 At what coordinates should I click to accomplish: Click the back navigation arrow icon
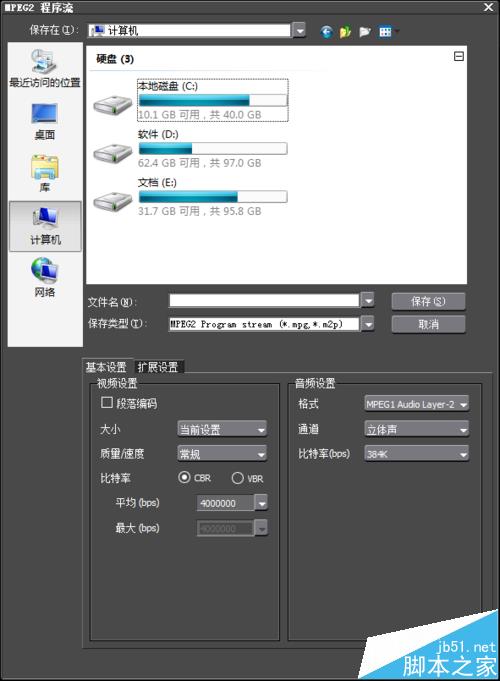click(x=326, y=32)
